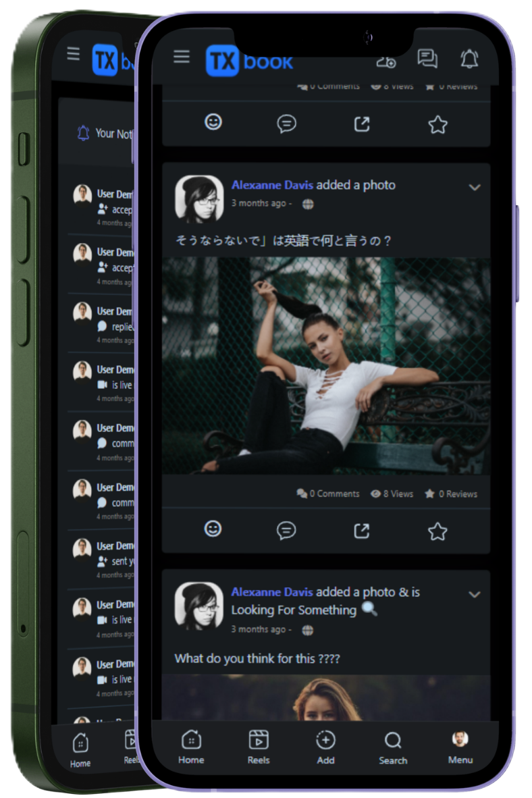Open the photo of the woman on the bench
532x798 pixels.
326,366
